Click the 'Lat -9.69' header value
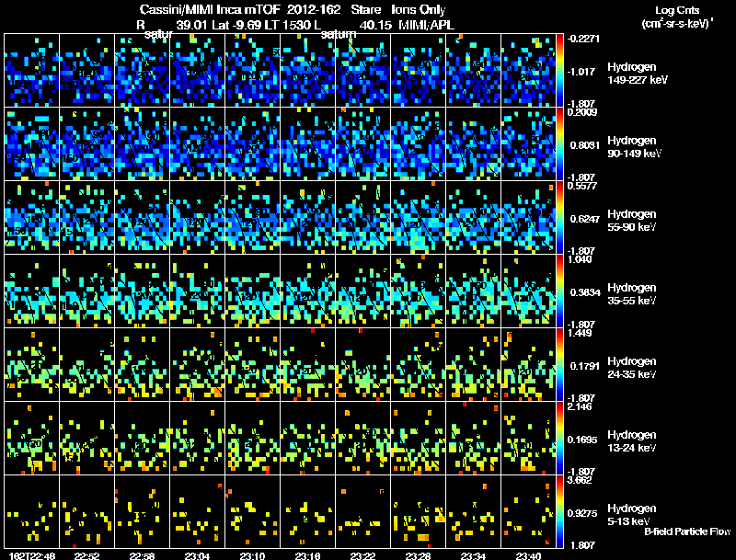 point(237,25)
